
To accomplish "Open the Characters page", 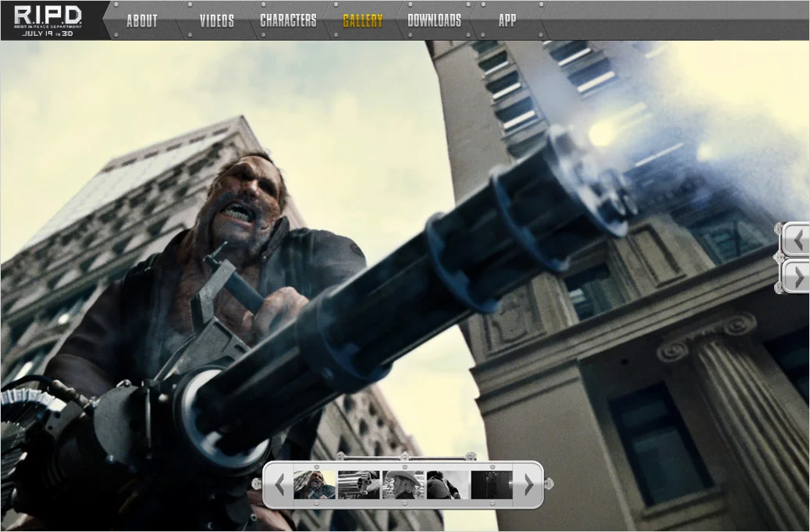I will tap(288, 20).
